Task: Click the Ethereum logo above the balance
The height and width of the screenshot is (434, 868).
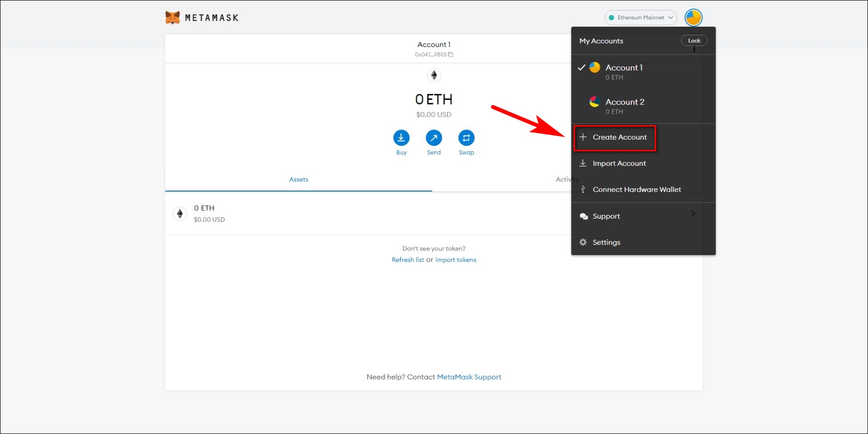Action: click(x=434, y=75)
